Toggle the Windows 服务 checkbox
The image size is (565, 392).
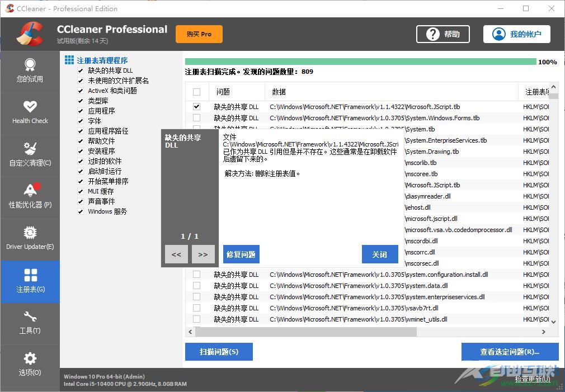(79, 211)
